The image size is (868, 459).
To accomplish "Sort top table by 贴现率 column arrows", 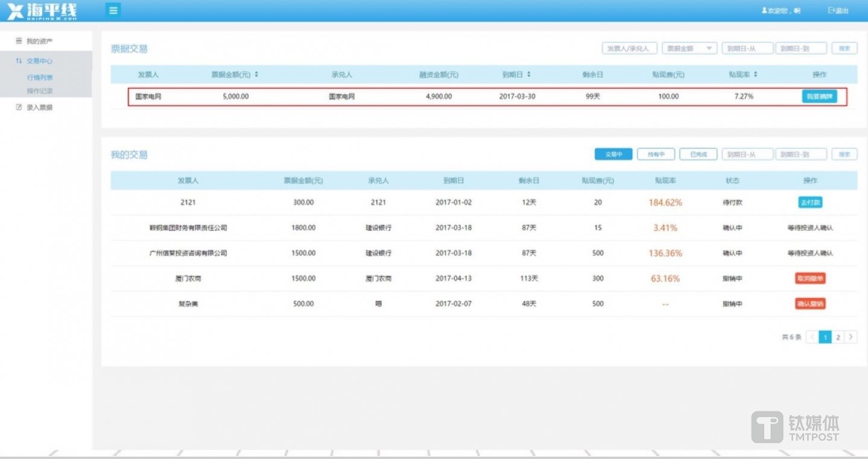I will [x=755, y=75].
